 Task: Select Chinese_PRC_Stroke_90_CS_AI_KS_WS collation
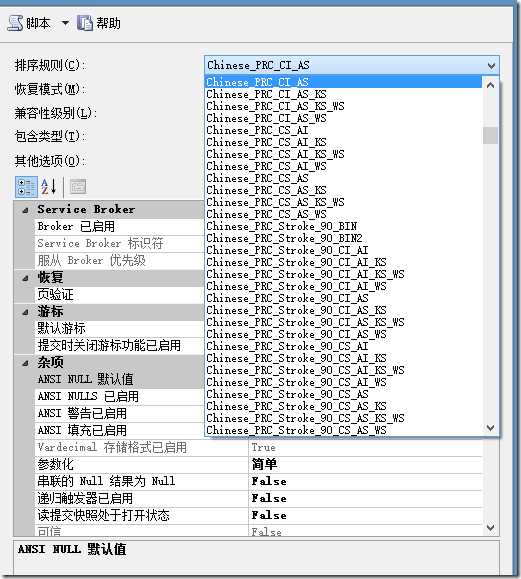point(343,370)
